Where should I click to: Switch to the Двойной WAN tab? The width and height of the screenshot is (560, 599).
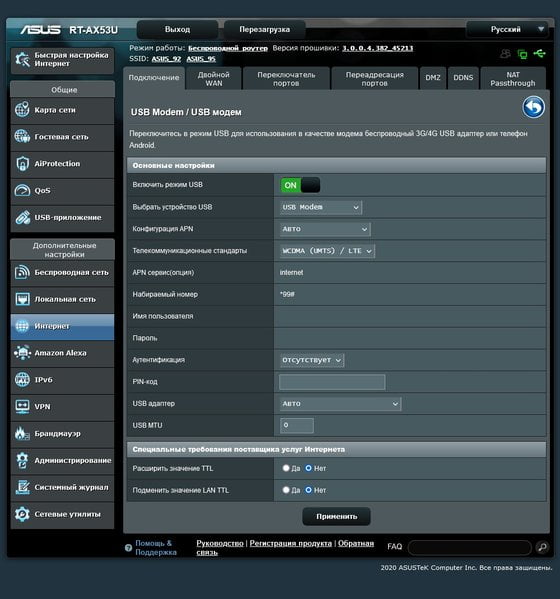click(x=214, y=79)
